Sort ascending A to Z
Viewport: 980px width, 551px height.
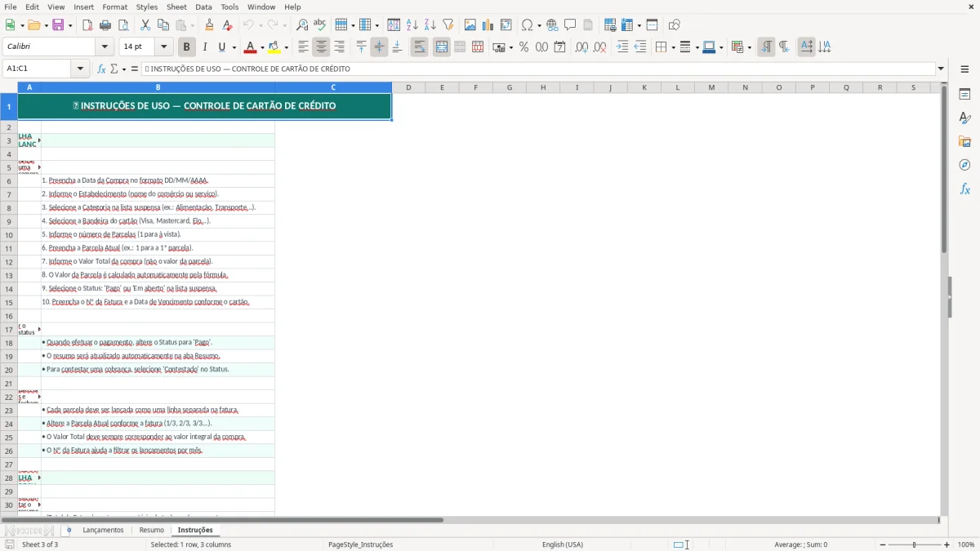point(412,25)
